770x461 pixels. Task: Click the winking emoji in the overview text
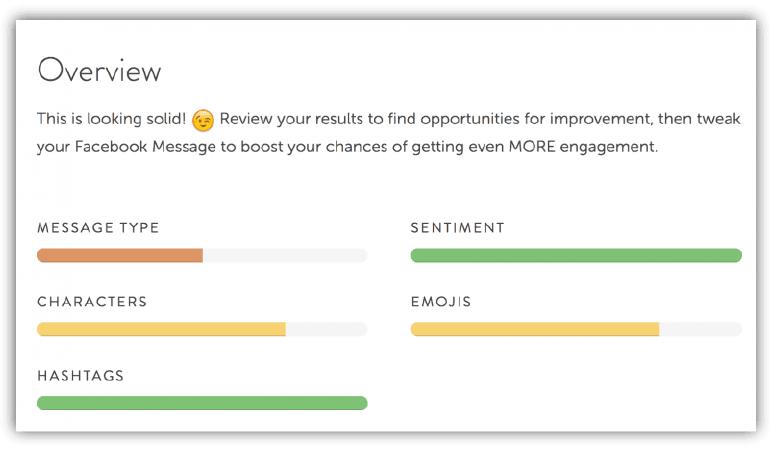click(x=203, y=120)
